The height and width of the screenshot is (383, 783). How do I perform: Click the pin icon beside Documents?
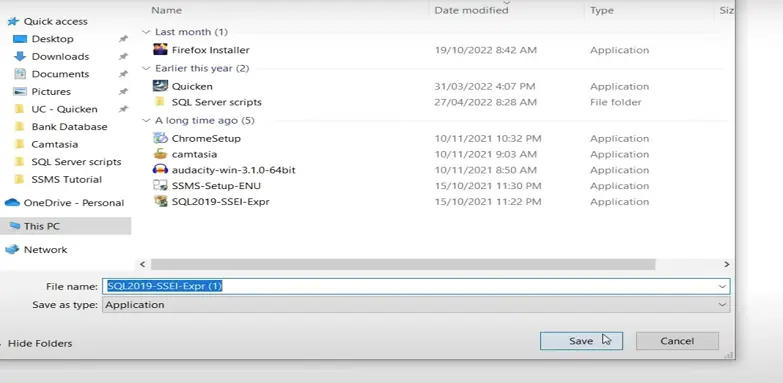(x=123, y=74)
